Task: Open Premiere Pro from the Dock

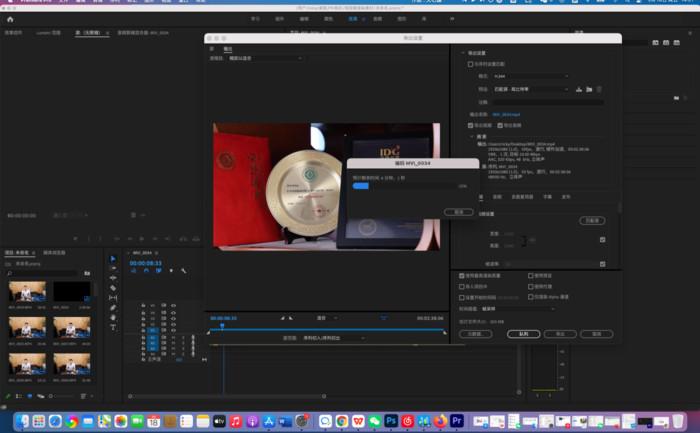Action: click(x=457, y=421)
